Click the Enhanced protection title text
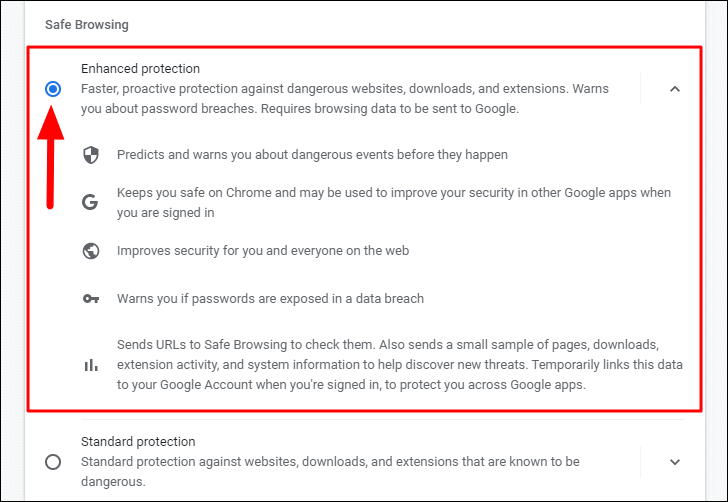Image resolution: width=728 pixels, height=502 pixels. [x=140, y=69]
